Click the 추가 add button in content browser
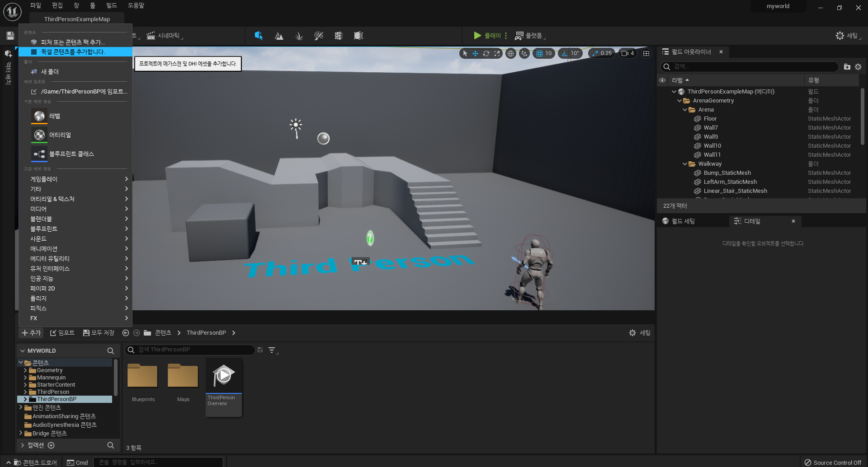868x467 pixels. click(31, 333)
